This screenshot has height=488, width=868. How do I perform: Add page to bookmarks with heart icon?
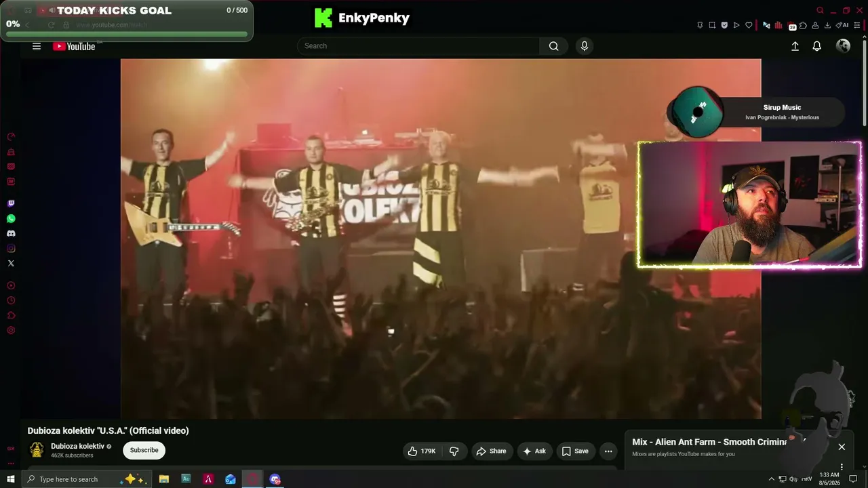[x=749, y=25]
